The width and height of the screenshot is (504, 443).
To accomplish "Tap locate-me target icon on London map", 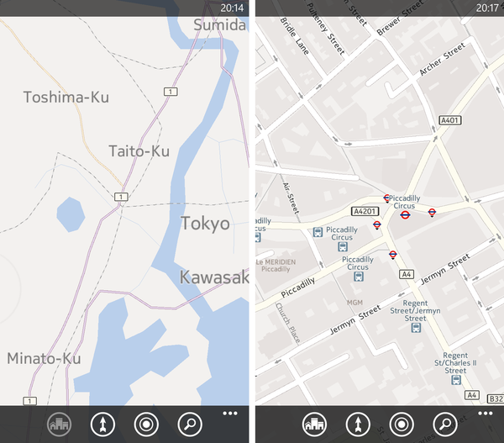I will [x=402, y=425].
